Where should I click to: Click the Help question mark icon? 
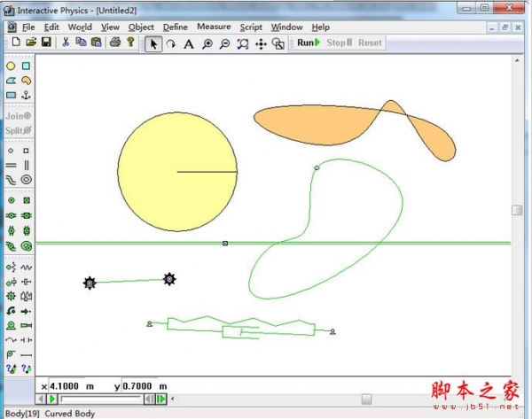tap(130, 42)
